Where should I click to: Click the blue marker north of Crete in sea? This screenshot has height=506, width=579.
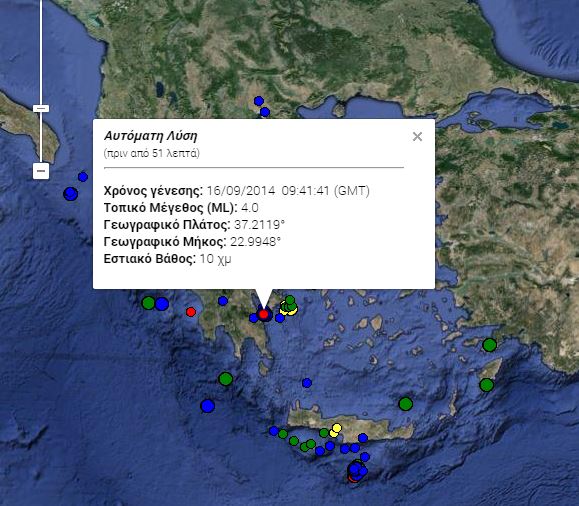307,383
